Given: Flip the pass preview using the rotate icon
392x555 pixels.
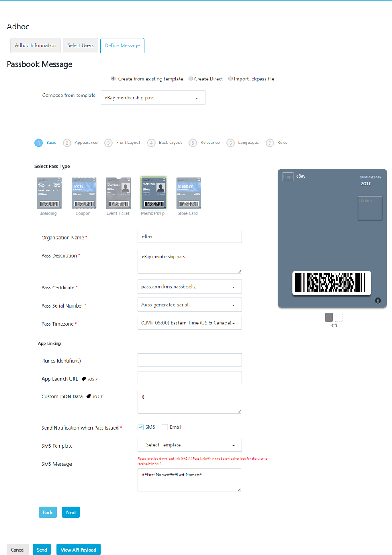Looking at the screenshot, I should [x=334, y=326].
